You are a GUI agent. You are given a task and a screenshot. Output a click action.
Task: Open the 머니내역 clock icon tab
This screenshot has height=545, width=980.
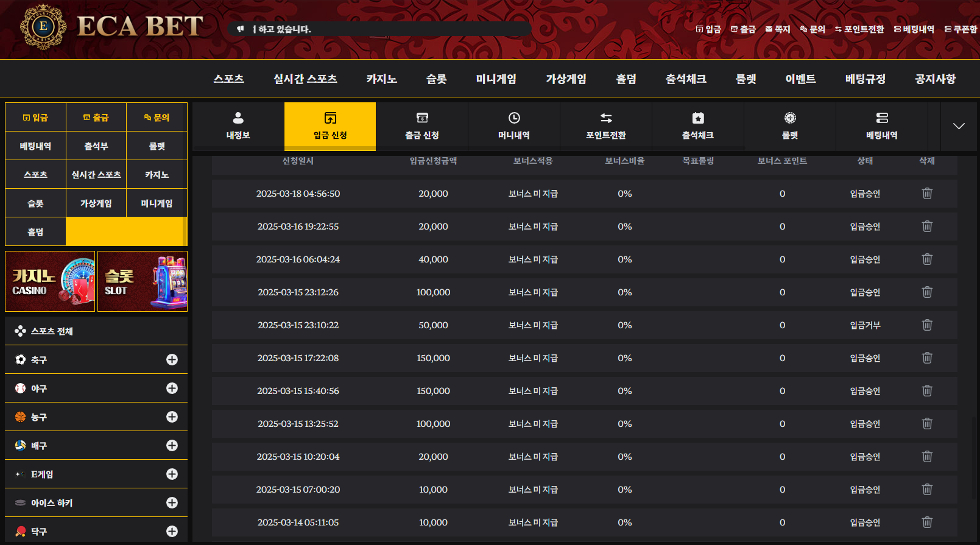514,125
